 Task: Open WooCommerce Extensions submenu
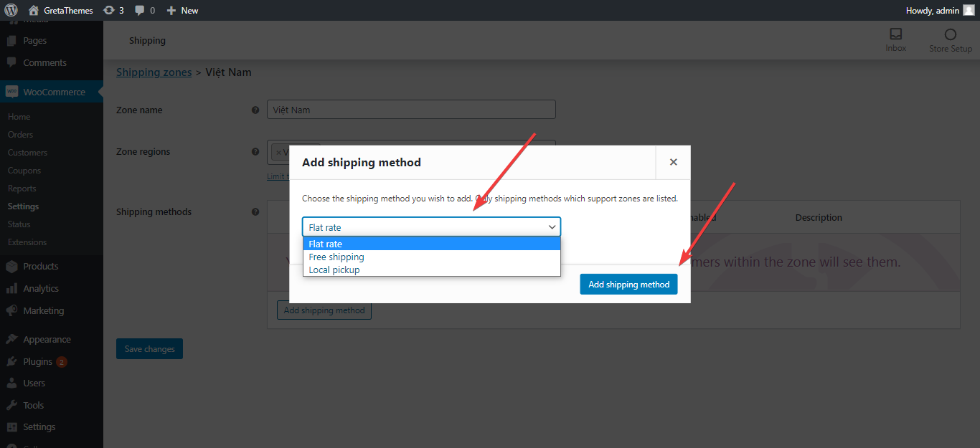(27, 242)
